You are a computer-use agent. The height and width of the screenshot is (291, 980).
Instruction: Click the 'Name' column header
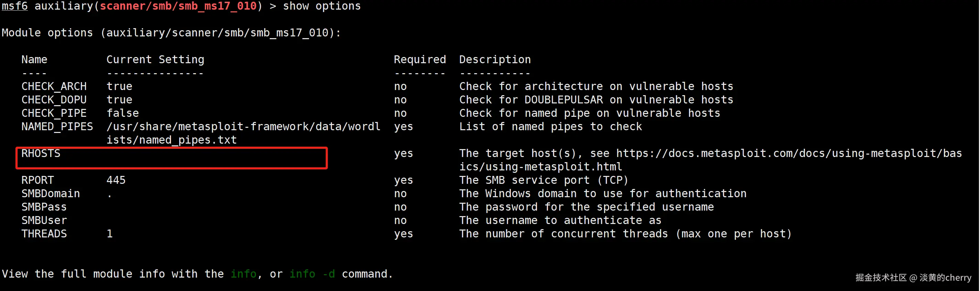pyautogui.click(x=34, y=60)
